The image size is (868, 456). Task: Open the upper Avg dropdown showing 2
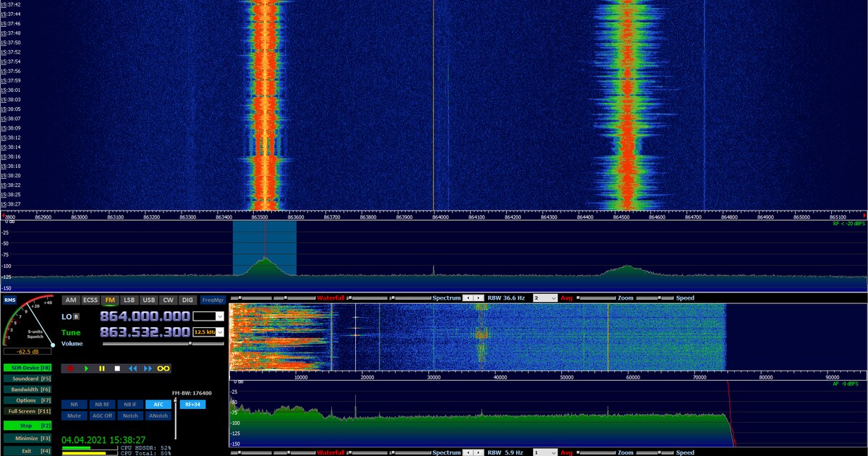click(545, 298)
